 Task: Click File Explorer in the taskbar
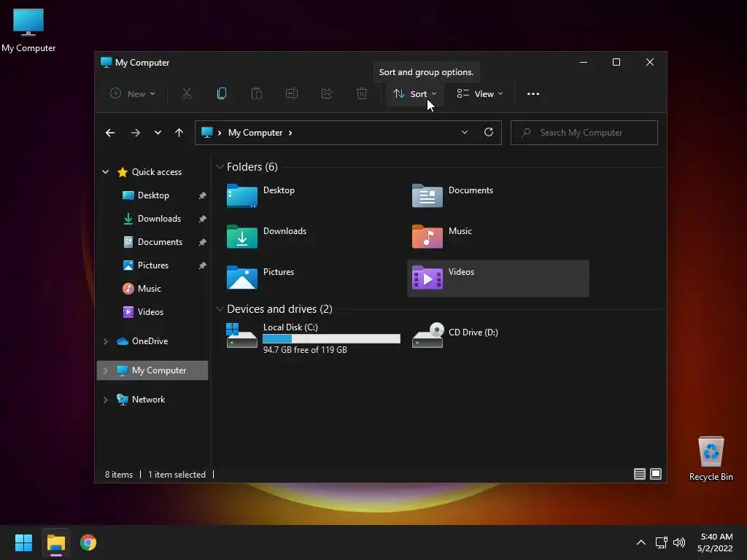56,542
